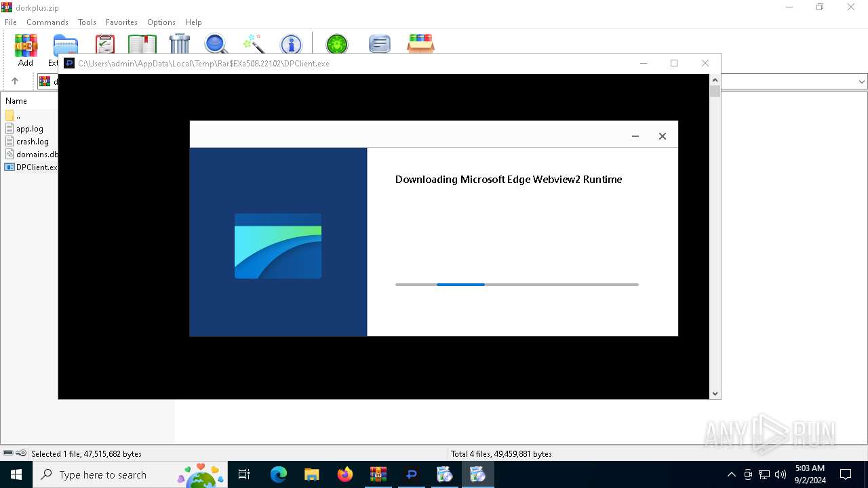This screenshot has width=868, height=488.
Task: Open Task View from taskbar
Action: click(x=244, y=474)
